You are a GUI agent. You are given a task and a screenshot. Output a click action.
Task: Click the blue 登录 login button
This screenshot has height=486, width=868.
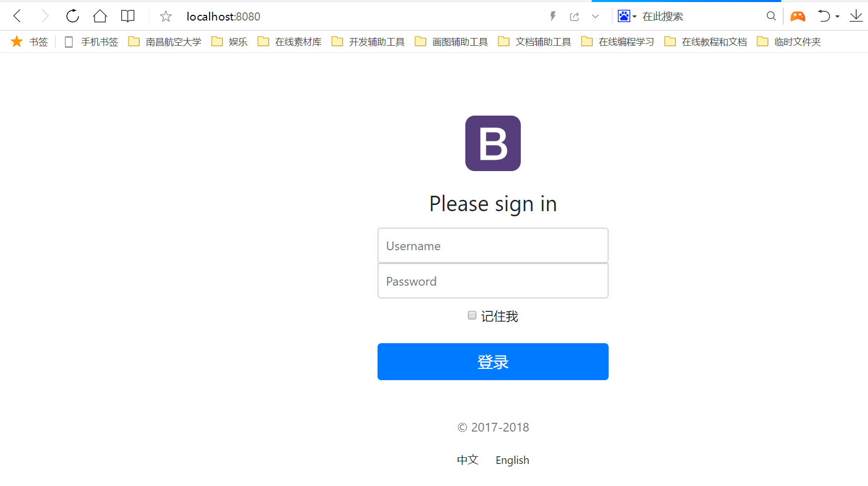click(x=493, y=362)
